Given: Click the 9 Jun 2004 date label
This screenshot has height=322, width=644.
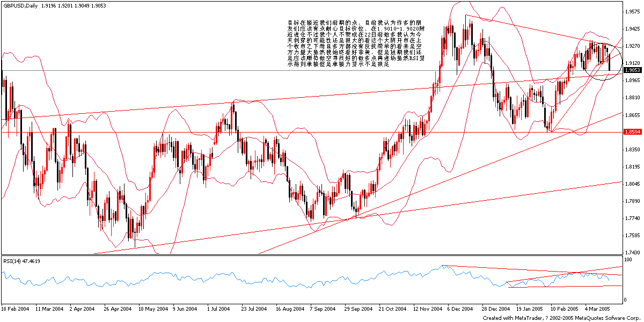Looking at the screenshot, I should (x=185, y=310).
